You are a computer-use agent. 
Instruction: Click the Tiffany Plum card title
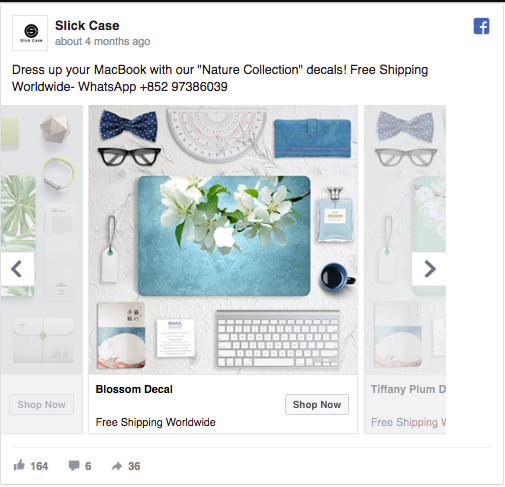click(408, 389)
